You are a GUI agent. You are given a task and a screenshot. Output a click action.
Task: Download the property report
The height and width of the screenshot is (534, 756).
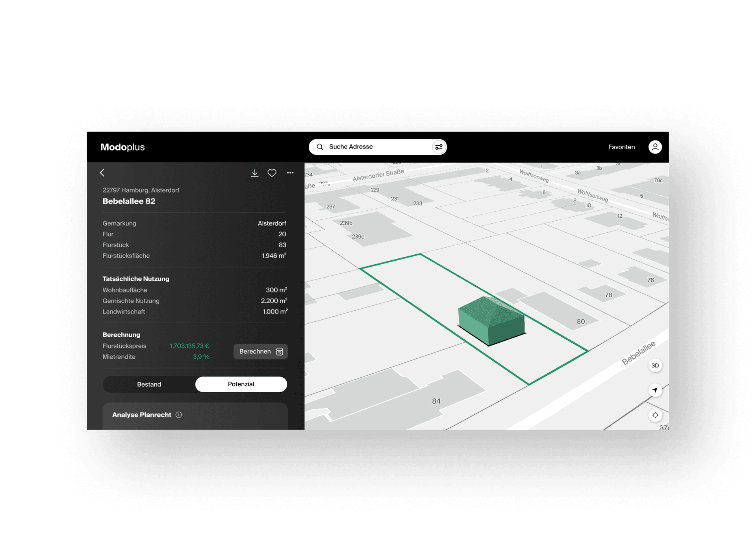(x=255, y=173)
